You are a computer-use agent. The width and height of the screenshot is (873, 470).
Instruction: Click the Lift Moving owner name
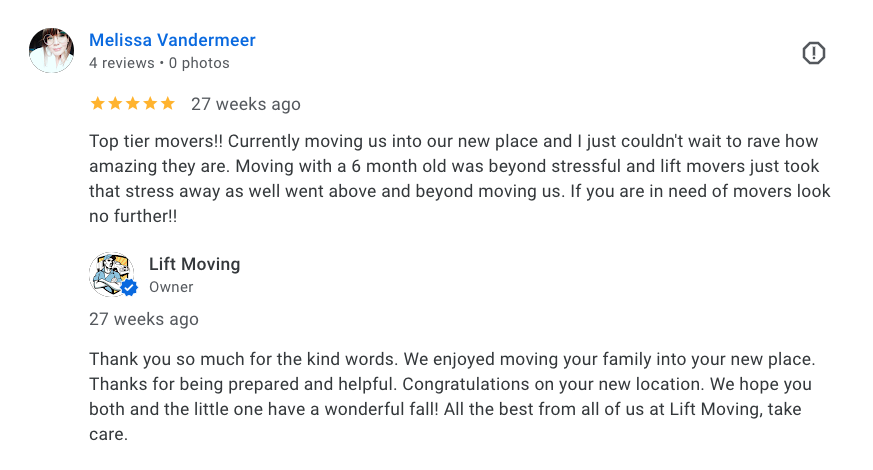(194, 264)
